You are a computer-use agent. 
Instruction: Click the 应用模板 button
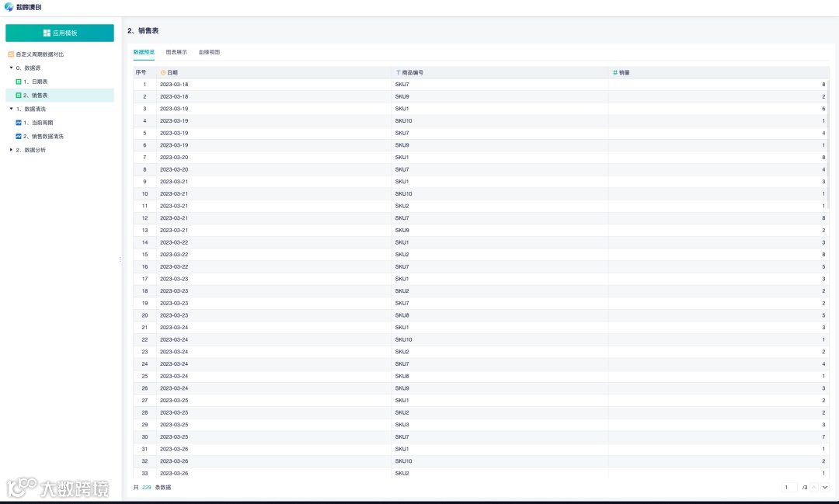(60, 33)
